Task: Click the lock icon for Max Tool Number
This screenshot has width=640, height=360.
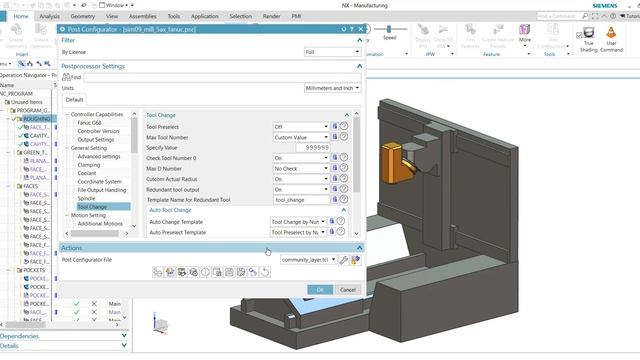Action: [335, 137]
